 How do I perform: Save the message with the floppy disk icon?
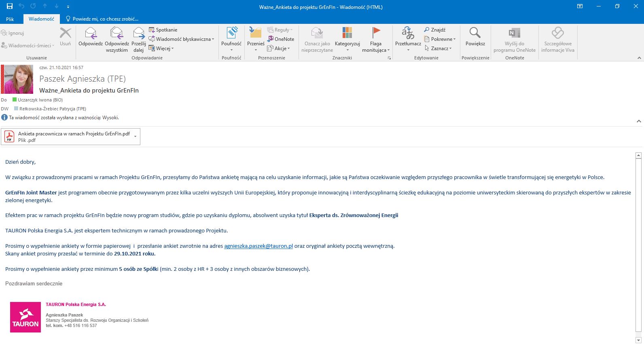[x=10, y=6]
